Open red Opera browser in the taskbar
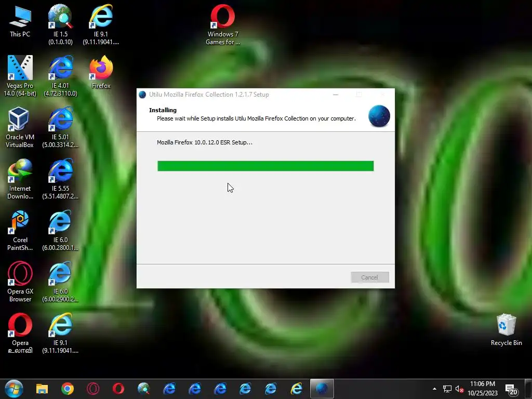Viewport: 532px width, 399px height. coord(118,389)
